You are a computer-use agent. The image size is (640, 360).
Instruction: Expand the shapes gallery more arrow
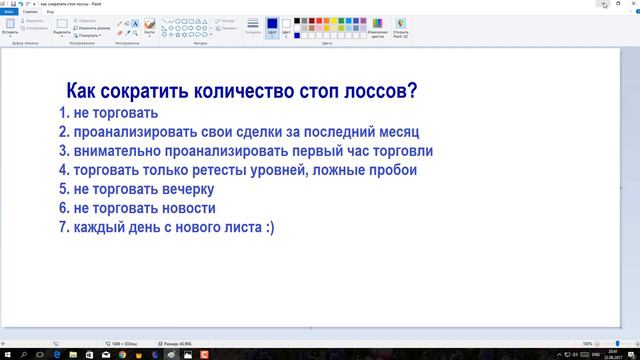coord(211,35)
